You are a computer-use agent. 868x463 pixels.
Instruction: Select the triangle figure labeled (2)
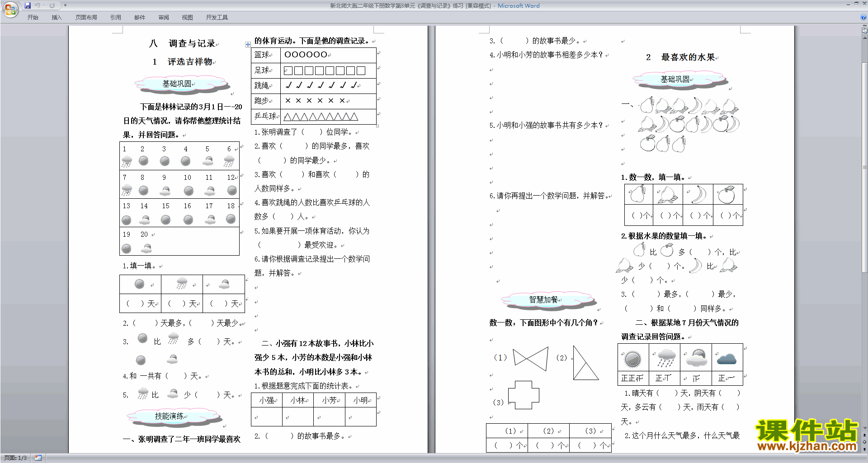tap(585, 363)
